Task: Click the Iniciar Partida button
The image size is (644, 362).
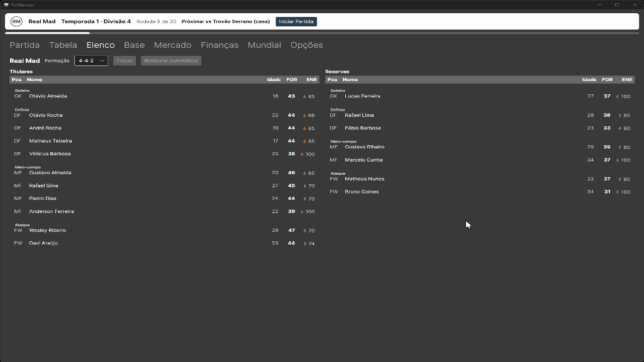Action: (x=296, y=21)
